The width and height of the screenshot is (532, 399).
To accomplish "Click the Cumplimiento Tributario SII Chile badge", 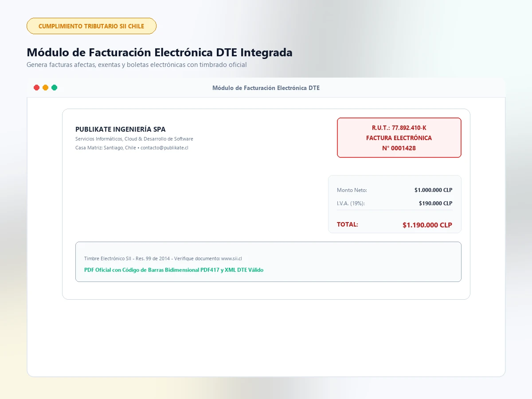I will (91, 26).
